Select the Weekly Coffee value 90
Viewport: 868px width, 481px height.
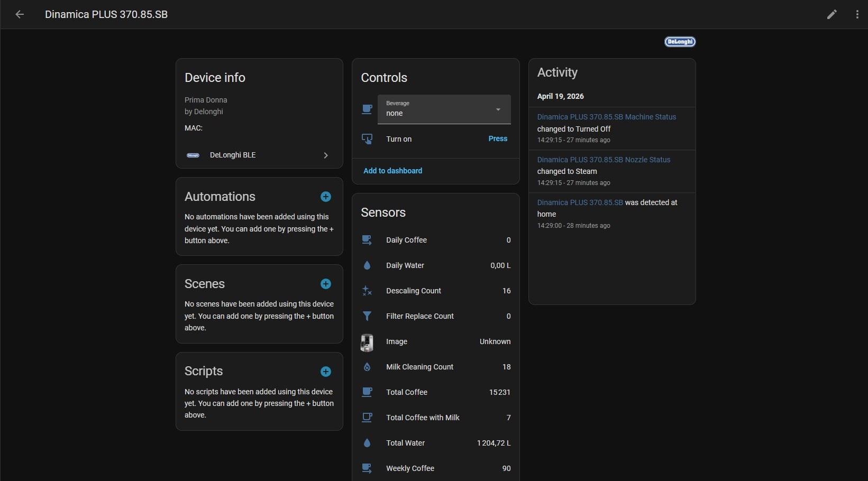pos(507,468)
